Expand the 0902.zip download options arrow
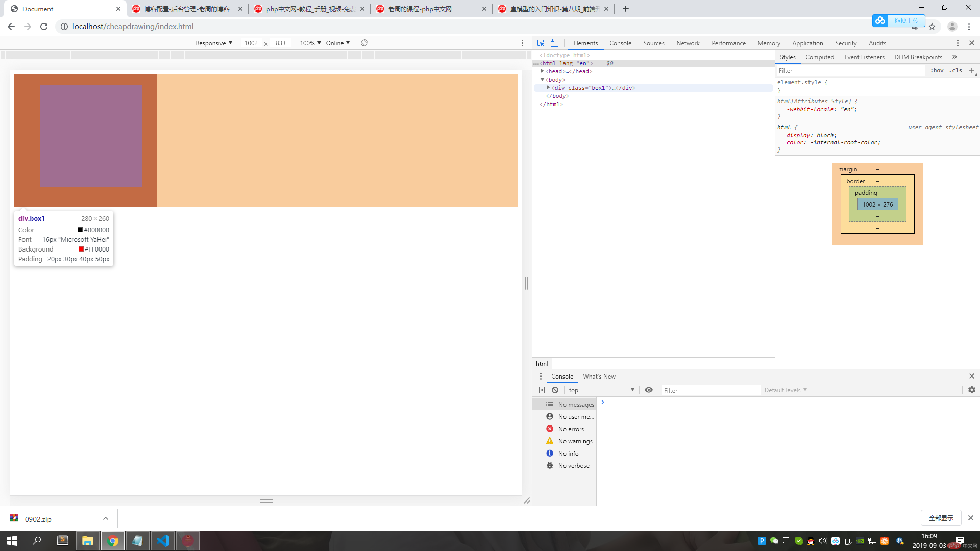The image size is (980, 551). (106, 519)
